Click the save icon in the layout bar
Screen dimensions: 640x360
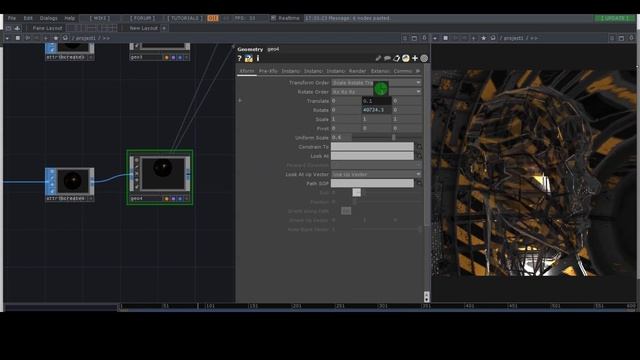coord(9,28)
